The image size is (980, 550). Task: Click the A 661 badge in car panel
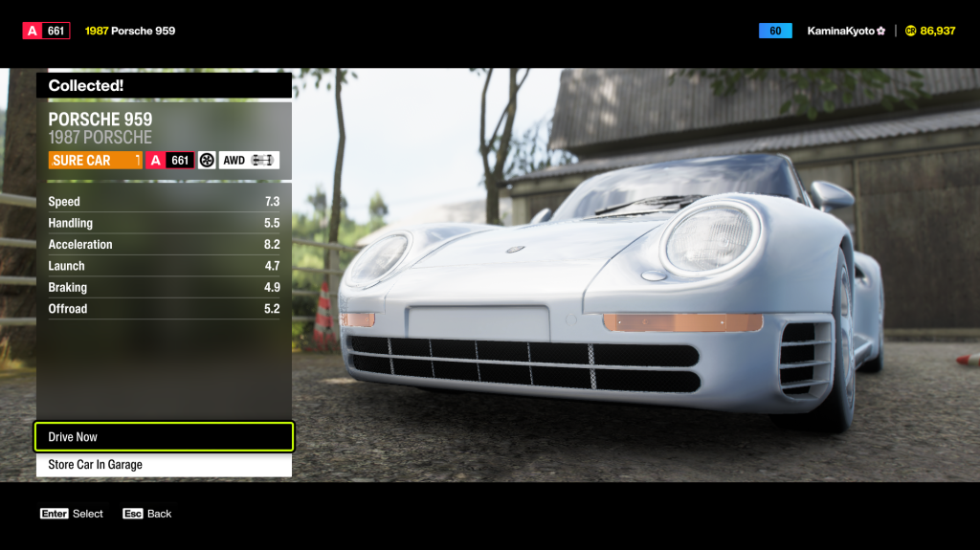pos(170,161)
